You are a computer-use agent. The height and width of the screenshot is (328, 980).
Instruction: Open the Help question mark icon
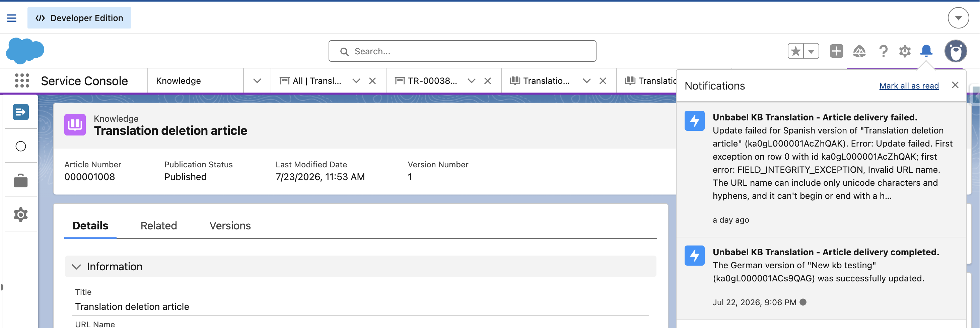[883, 51]
